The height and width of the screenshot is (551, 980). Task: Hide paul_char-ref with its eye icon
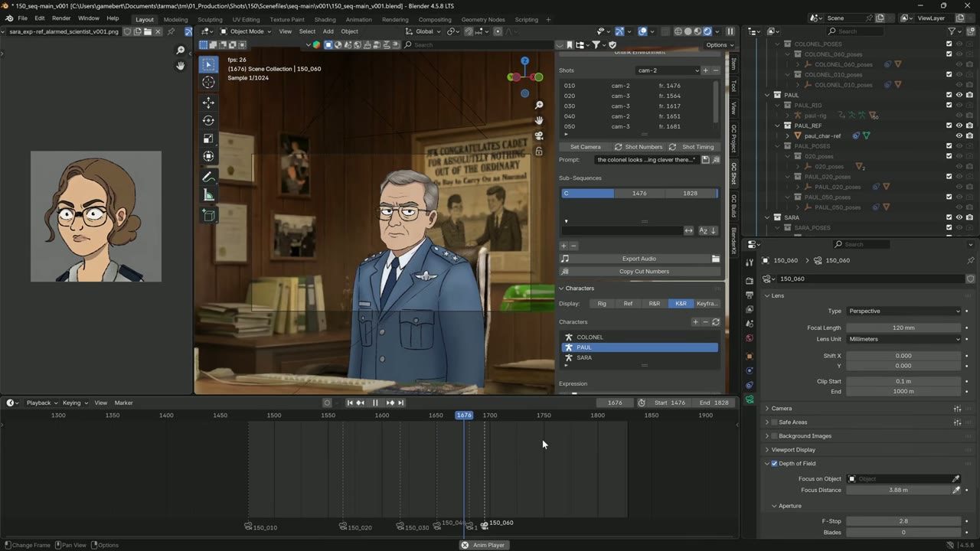coord(959,135)
